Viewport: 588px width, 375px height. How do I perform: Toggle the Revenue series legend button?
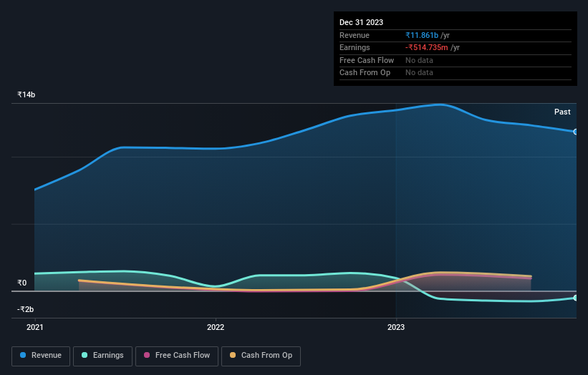click(x=41, y=356)
